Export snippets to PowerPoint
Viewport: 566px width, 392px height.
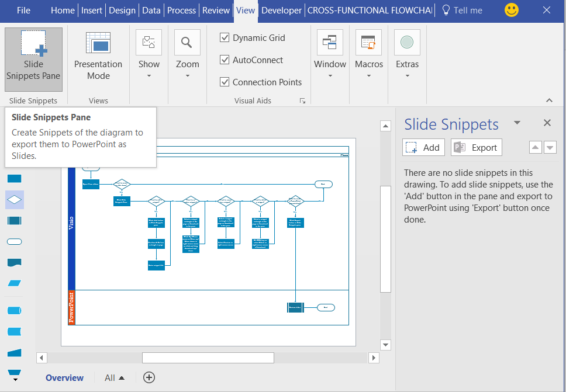[476, 147]
